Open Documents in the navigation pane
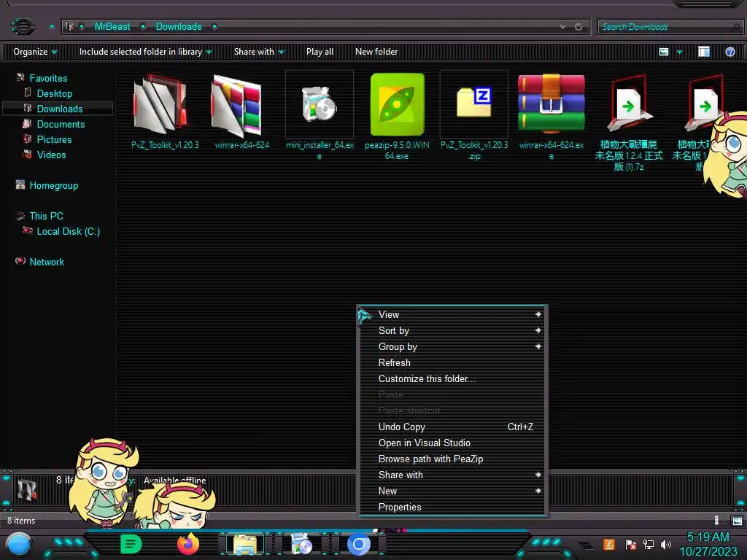This screenshot has width=747, height=560. [61, 124]
